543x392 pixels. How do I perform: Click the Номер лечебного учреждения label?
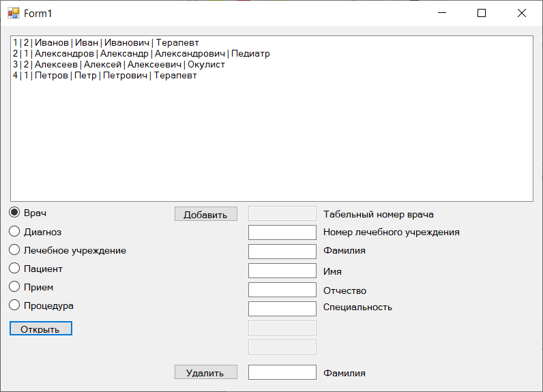(392, 232)
